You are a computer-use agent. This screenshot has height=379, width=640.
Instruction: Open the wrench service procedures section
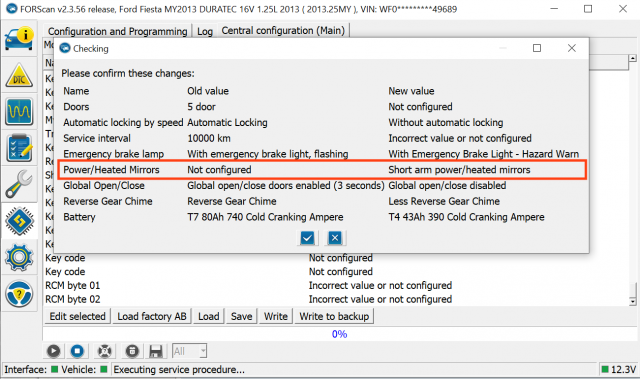click(19, 184)
